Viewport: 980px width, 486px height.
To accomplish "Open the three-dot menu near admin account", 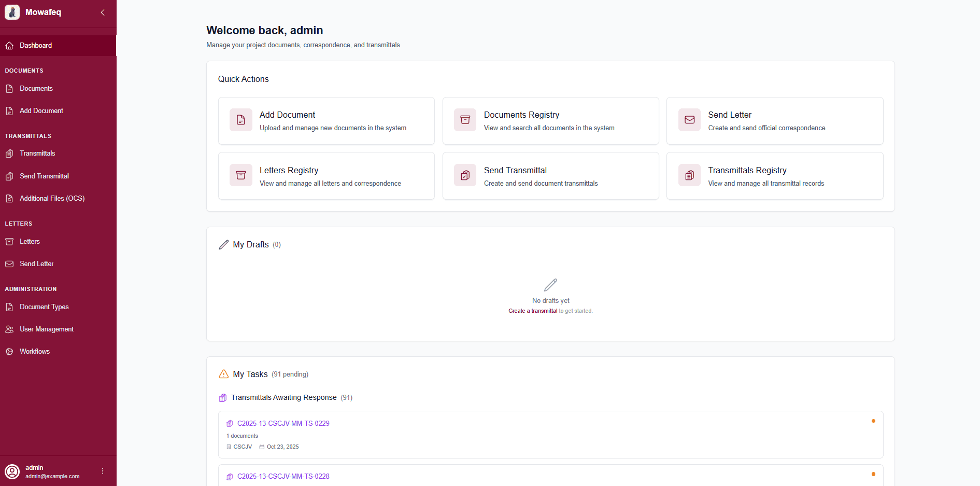I will (x=102, y=471).
